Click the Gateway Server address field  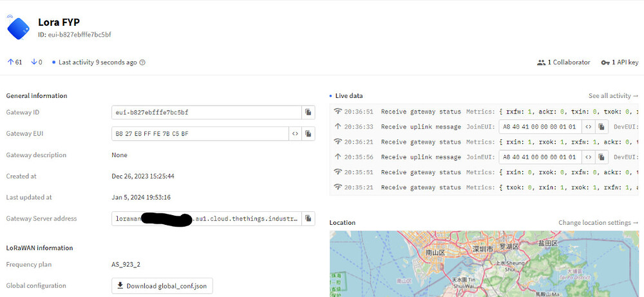(207, 218)
